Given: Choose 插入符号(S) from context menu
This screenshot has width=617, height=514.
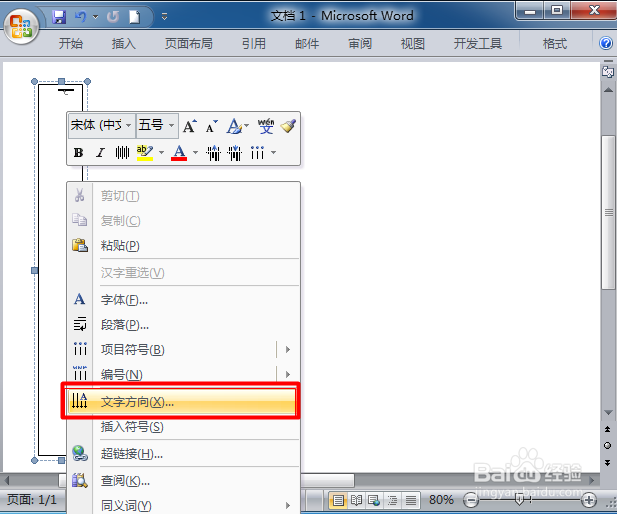Looking at the screenshot, I should coord(184,427).
